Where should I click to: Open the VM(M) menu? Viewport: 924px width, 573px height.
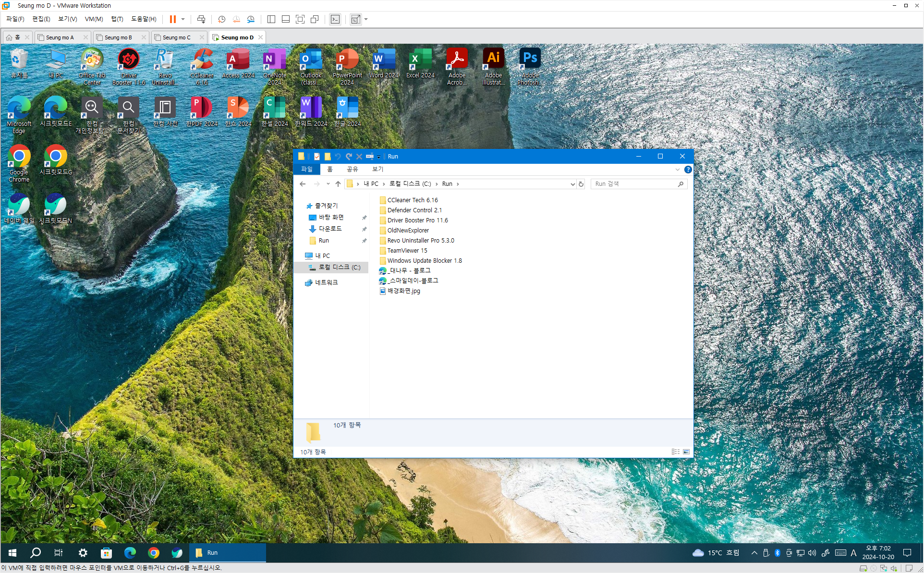tap(94, 19)
